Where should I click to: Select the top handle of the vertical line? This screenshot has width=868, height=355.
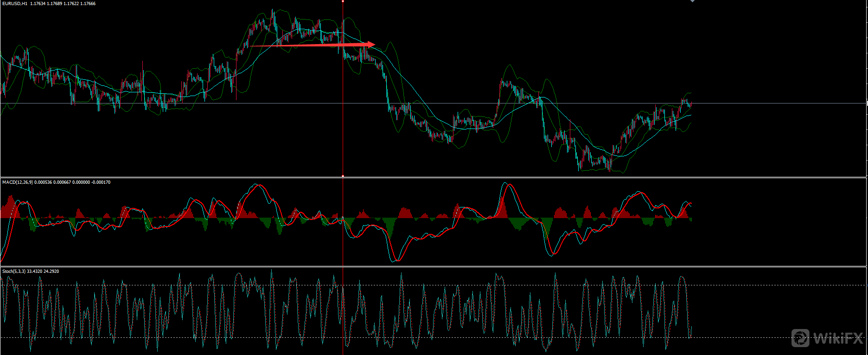coord(343,1)
